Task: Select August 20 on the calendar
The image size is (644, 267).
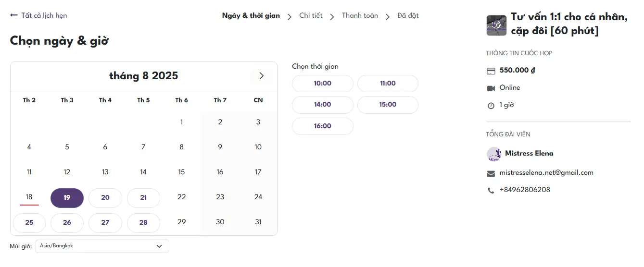Action: [105, 198]
